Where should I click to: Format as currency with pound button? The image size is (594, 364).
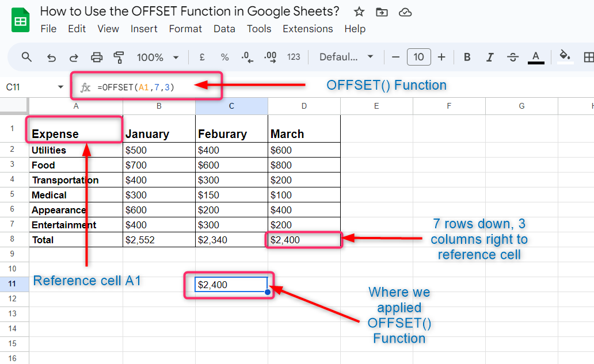pyautogui.click(x=202, y=57)
